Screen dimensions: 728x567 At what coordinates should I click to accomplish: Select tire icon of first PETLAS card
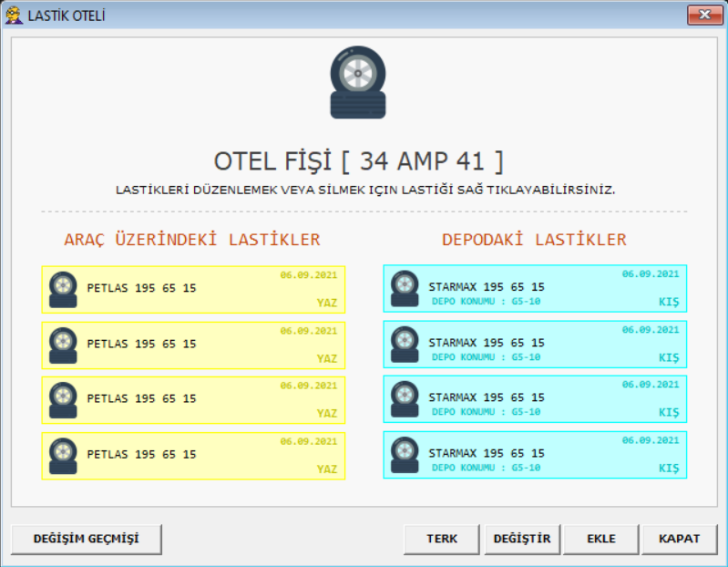pyautogui.click(x=63, y=289)
